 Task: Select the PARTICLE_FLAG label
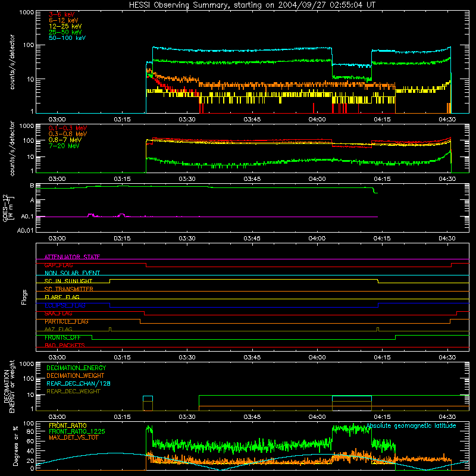click(67, 321)
